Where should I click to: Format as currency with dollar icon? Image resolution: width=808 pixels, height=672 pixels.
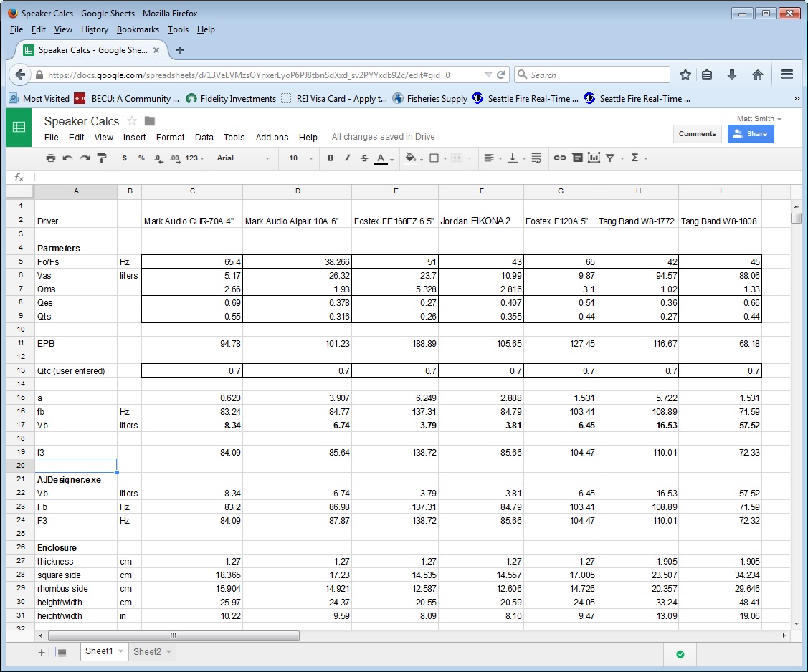(x=125, y=158)
